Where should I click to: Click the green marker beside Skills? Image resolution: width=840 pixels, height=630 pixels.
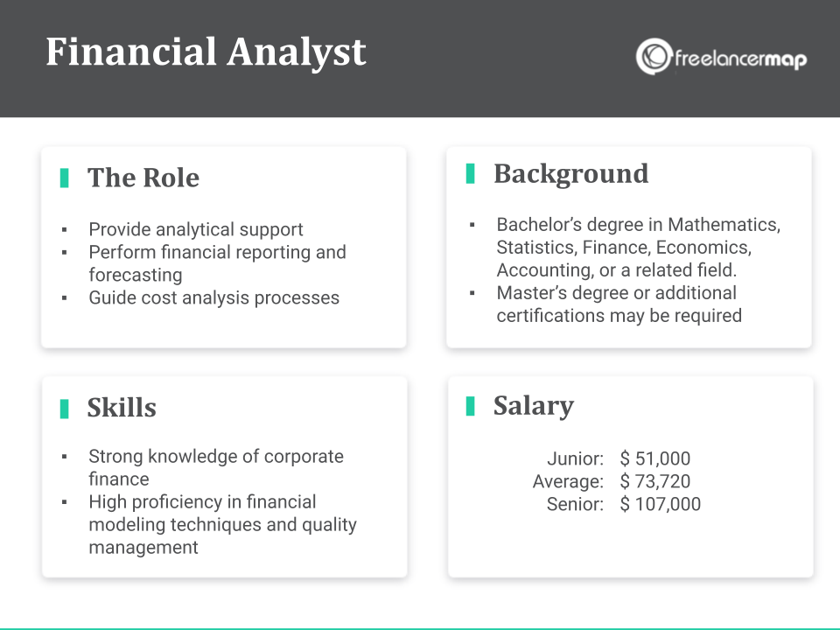pos(64,409)
